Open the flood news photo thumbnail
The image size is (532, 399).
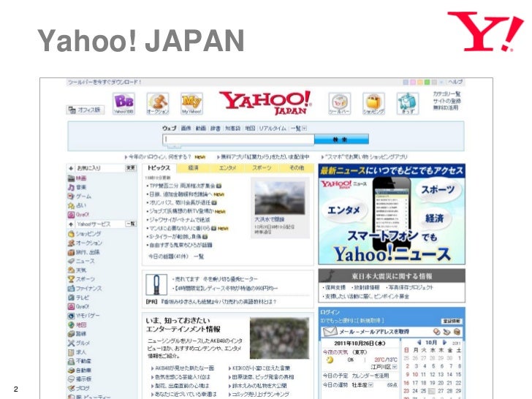[x=280, y=197]
